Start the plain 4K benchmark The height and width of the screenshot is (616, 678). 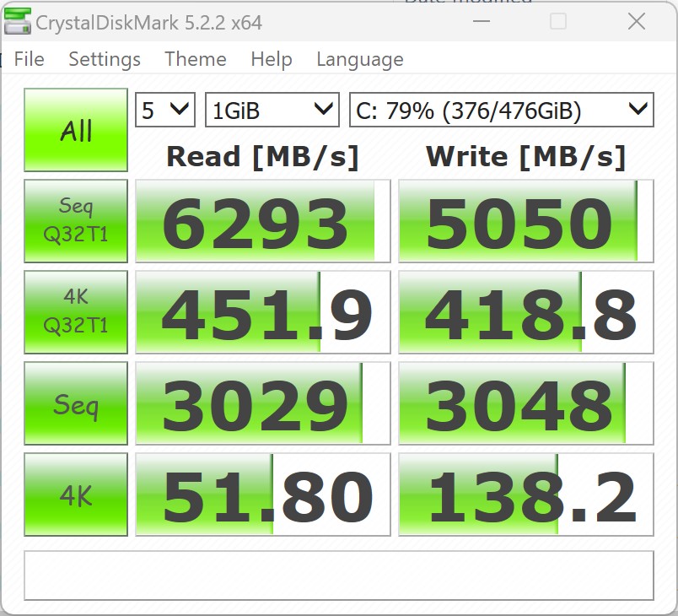coord(76,494)
